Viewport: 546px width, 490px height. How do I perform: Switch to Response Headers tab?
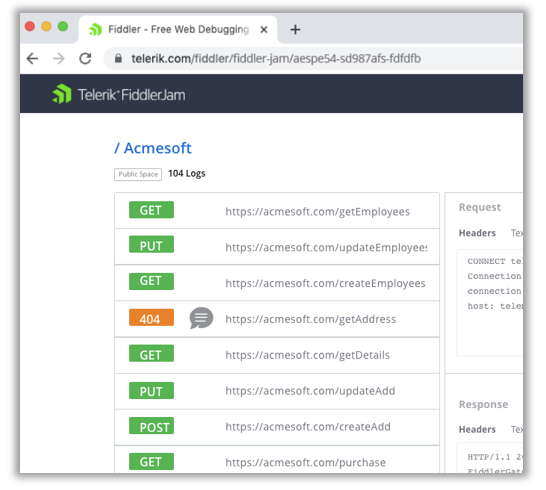pyautogui.click(x=477, y=429)
